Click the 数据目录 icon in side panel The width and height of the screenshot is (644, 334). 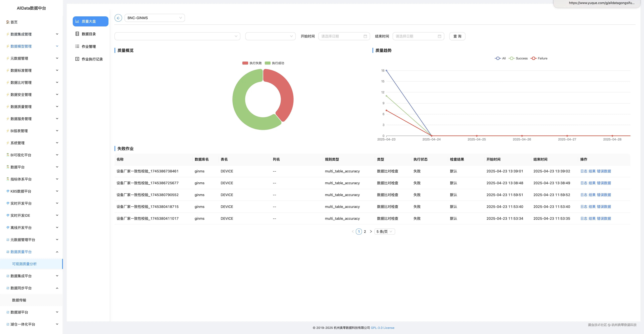(77, 34)
